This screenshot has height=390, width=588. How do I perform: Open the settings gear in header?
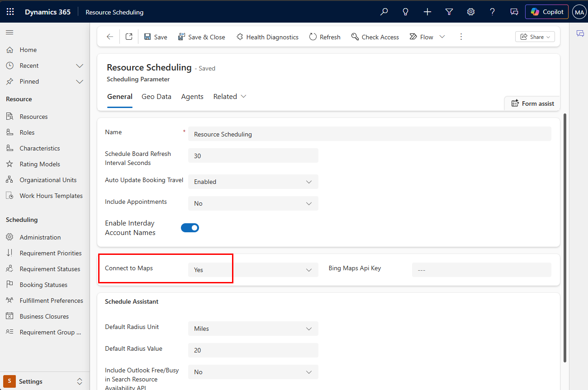(471, 12)
